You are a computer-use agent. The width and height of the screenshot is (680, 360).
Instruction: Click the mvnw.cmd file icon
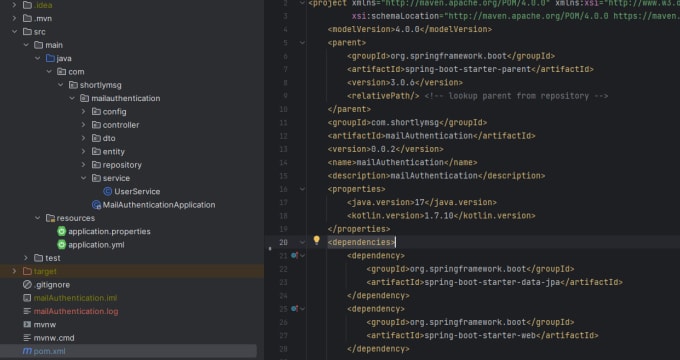tap(27, 338)
